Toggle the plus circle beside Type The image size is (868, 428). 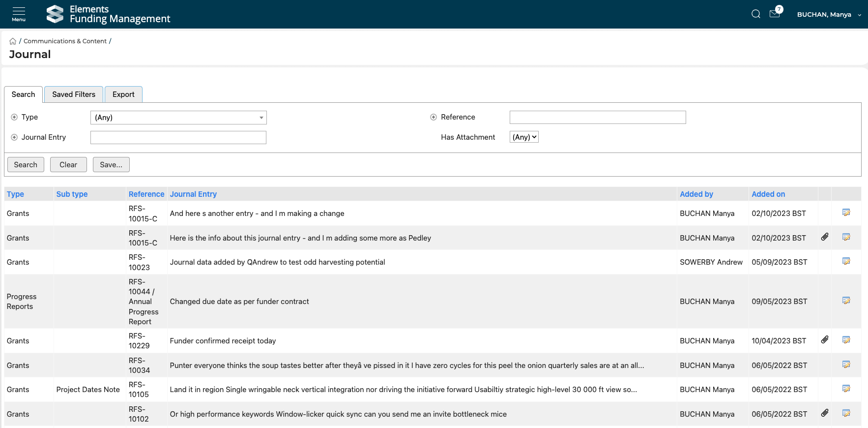tap(14, 117)
